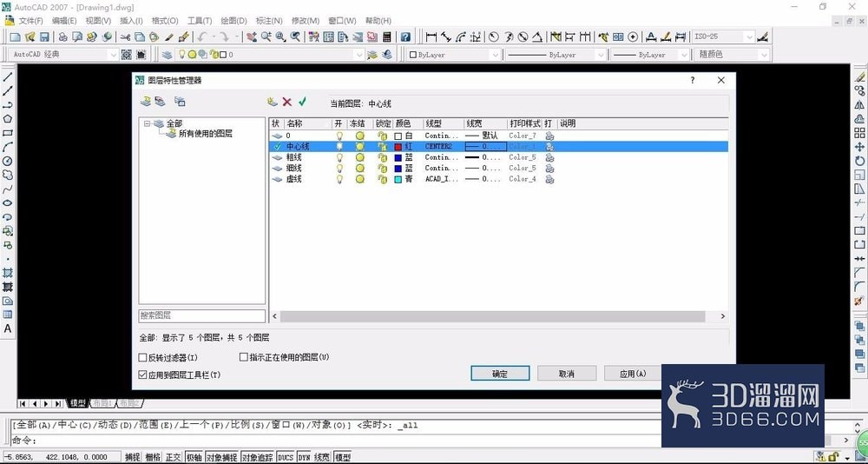Switch to the 布局1 layout tab
The image size is (868, 464).
pos(102,403)
